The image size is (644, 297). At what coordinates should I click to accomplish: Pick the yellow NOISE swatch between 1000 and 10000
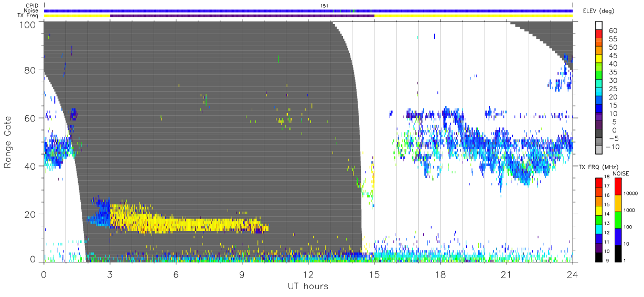coord(617,203)
